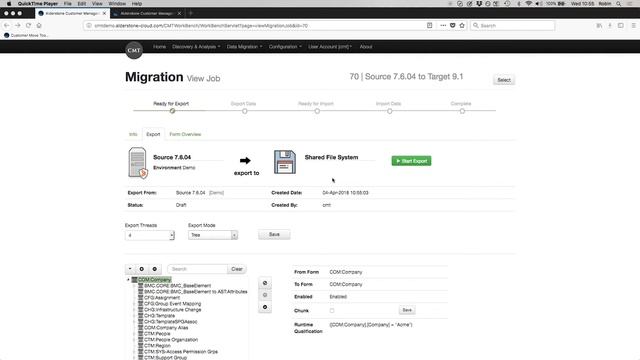Image resolution: width=640 pixels, height=360 pixels.
Task: Select the CTM:People Organization tree item
Action: 171,340
